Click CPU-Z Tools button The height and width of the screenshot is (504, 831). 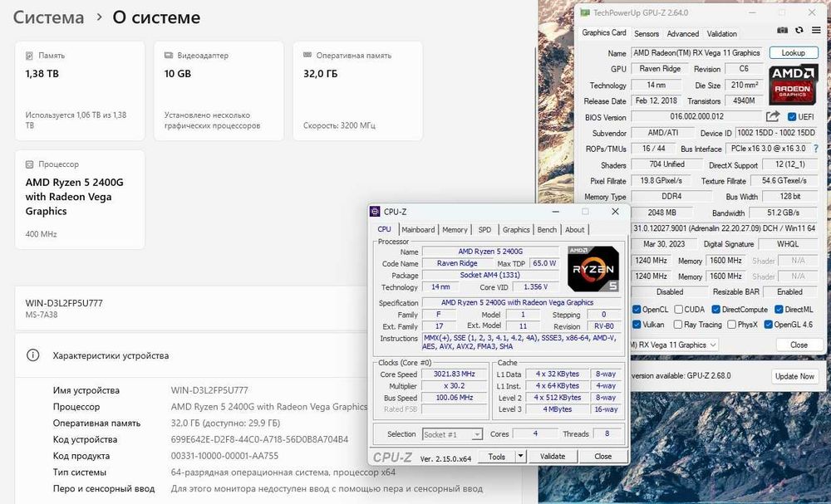pos(497,456)
